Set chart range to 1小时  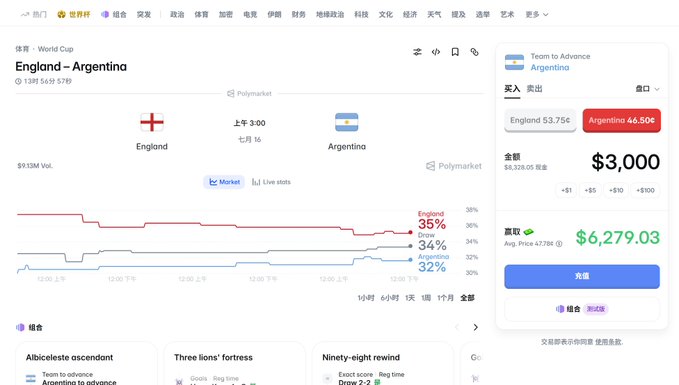click(366, 298)
